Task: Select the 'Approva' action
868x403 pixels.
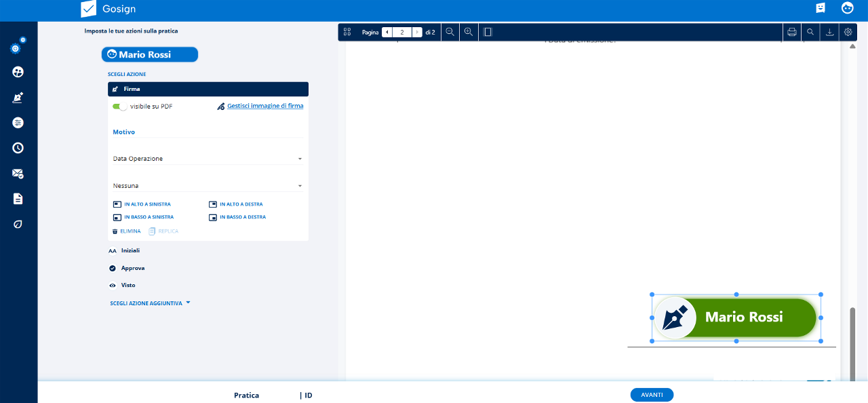Action: 132,268
